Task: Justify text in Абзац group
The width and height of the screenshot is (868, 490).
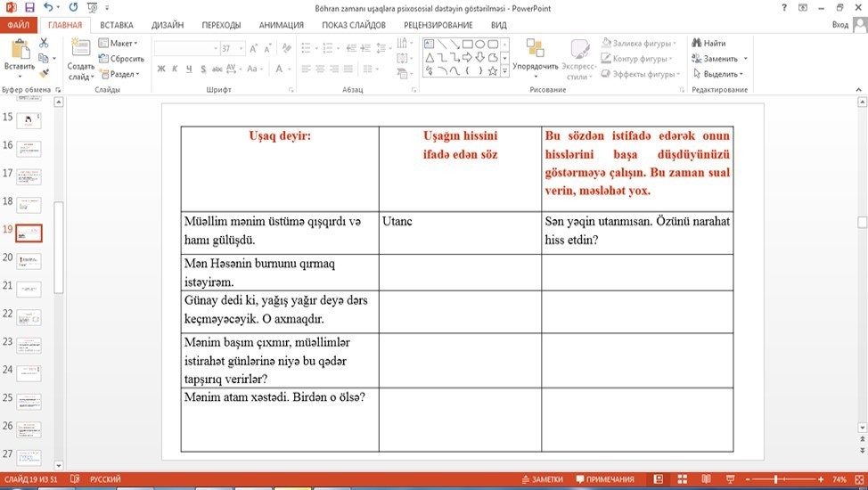Action: click(x=348, y=69)
